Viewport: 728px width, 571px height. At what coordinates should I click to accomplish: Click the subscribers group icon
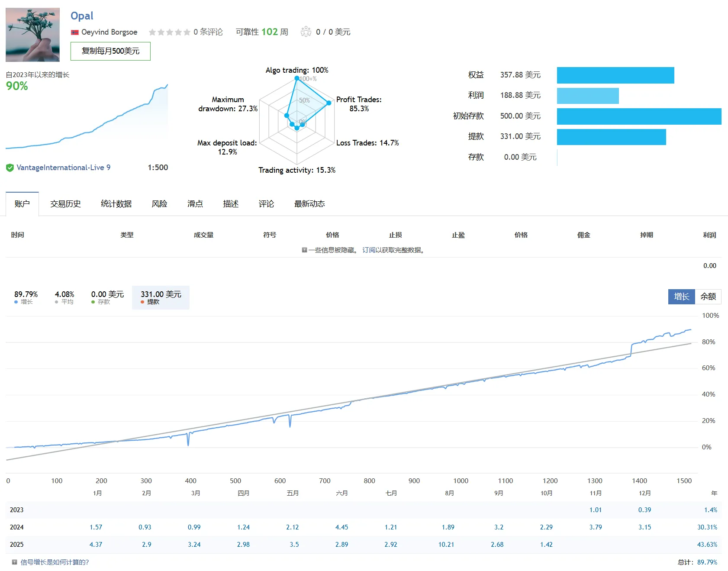pyautogui.click(x=306, y=32)
